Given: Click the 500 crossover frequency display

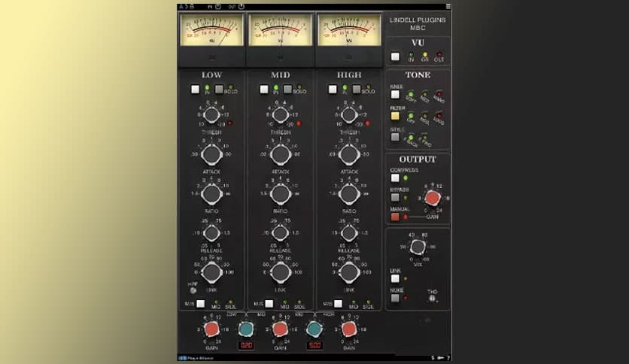Looking at the screenshot, I should click(314, 345).
